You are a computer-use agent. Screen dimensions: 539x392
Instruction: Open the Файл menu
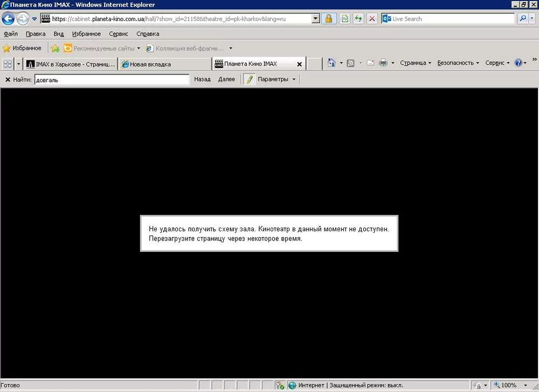11,33
